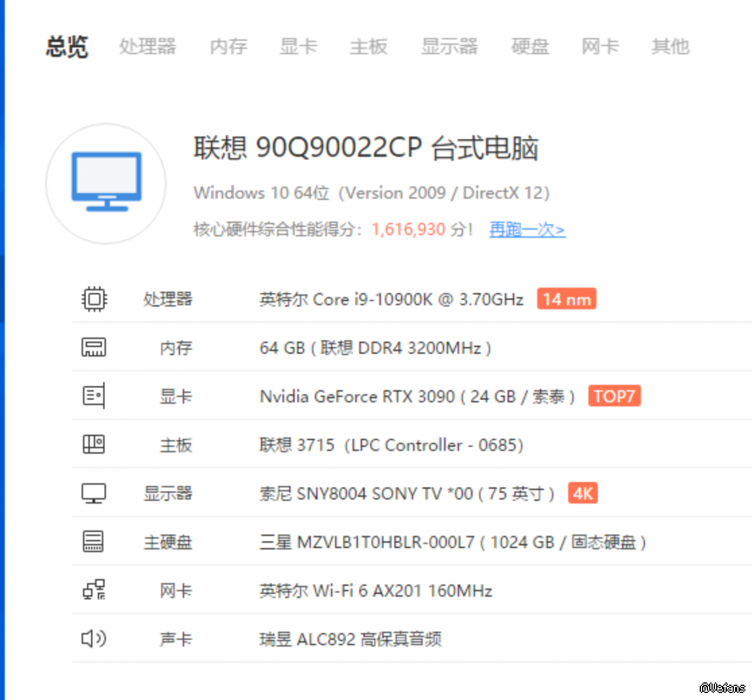Click the network card icon
Image resolution: width=752 pixels, height=700 pixels.
(x=94, y=590)
